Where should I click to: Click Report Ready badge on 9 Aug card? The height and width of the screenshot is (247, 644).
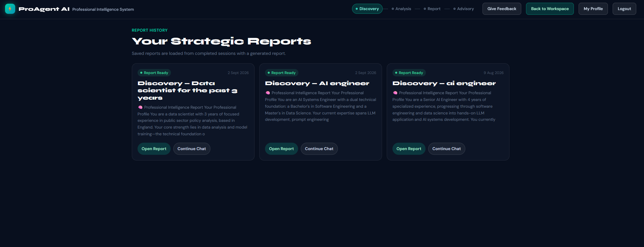pos(409,73)
